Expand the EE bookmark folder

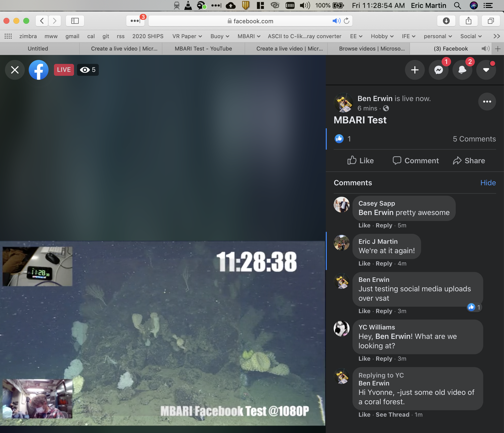click(x=356, y=36)
